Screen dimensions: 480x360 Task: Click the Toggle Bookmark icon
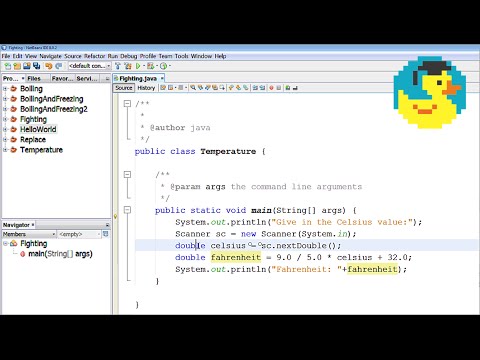246,88
